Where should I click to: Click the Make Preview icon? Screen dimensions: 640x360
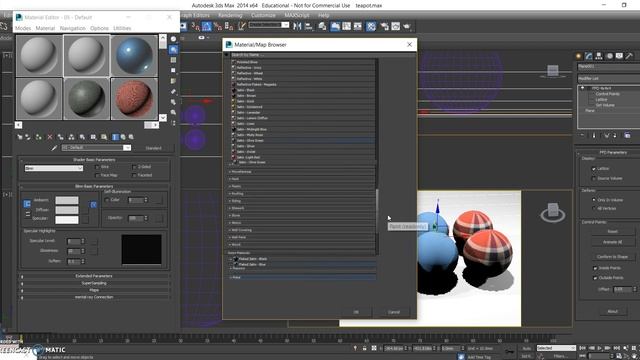click(x=173, y=91)
